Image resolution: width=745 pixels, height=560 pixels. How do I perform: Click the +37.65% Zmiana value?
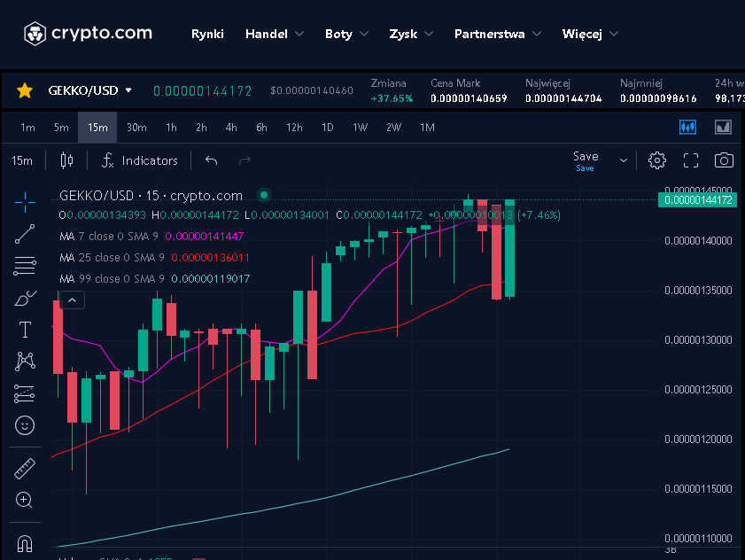pyautogui.click(x=392, y=98)
